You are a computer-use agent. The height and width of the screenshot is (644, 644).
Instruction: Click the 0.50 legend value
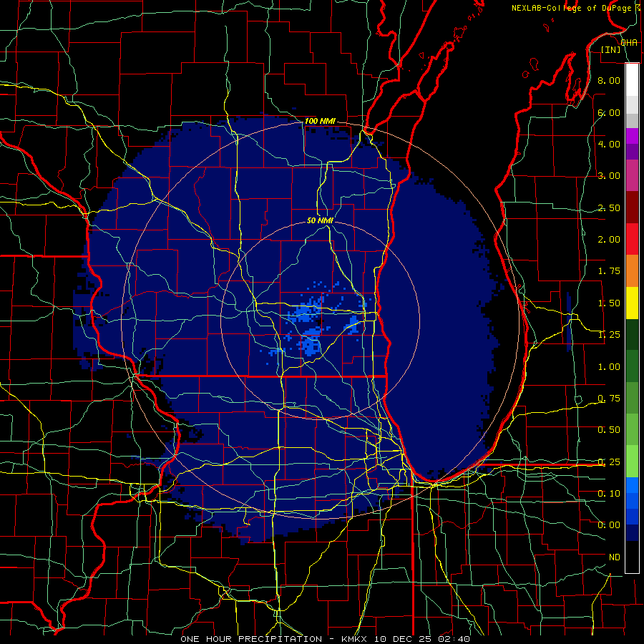point(609,430)
